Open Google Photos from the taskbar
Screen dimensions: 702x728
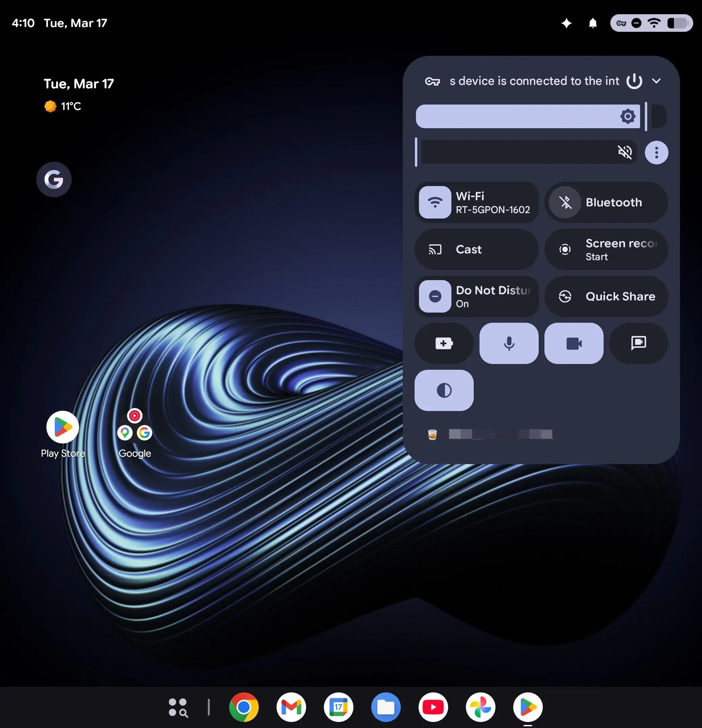pyautogui.click(x=481, y=707)
